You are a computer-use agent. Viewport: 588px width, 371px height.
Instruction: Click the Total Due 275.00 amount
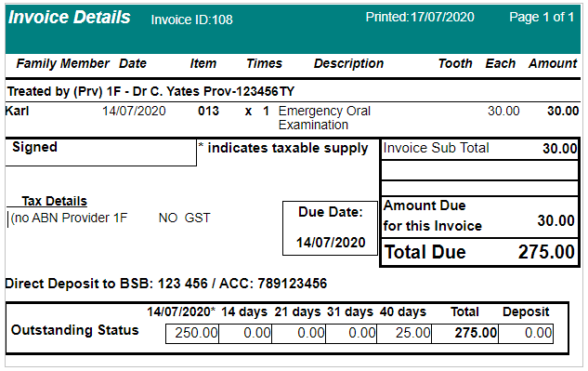tap(546, 252)
